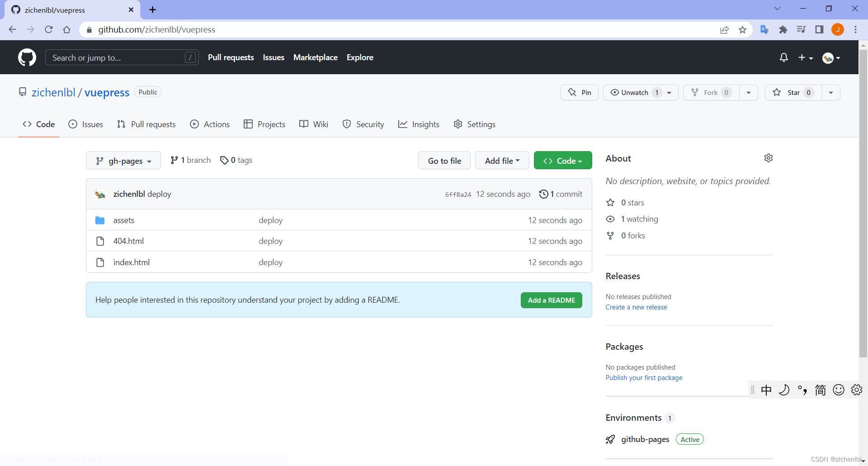View the 1 commit history link

click(x=561, y=194)
